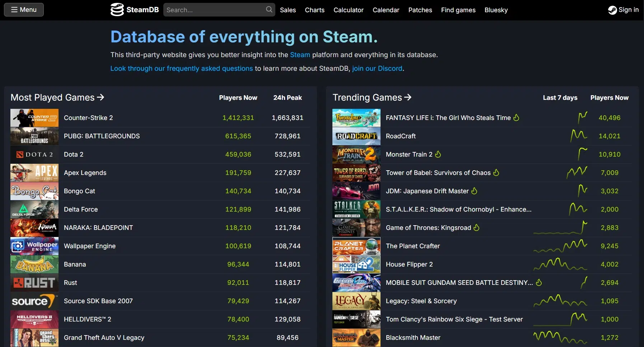644x347 pixels.
Task: Click PUBG 24h peak value 728,961
Action: tap(288, 136)
